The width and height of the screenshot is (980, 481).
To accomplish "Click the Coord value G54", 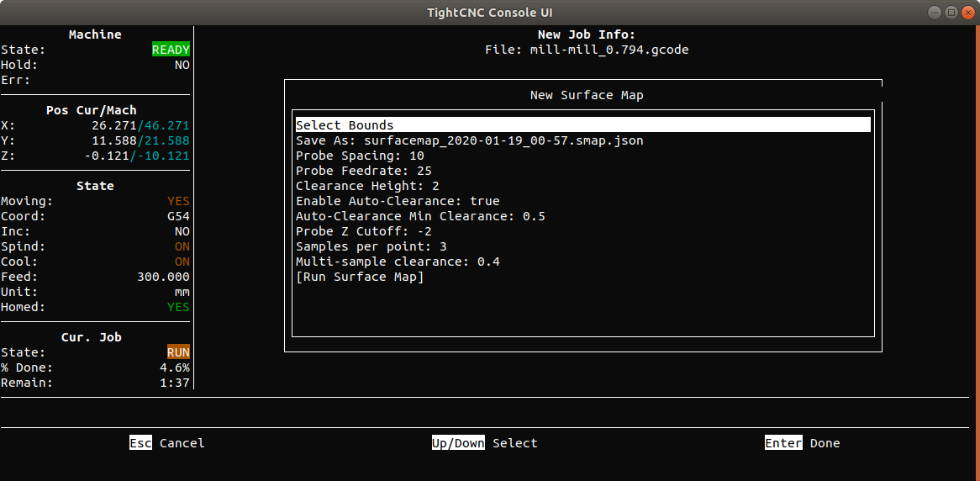I will pos(178,216).
